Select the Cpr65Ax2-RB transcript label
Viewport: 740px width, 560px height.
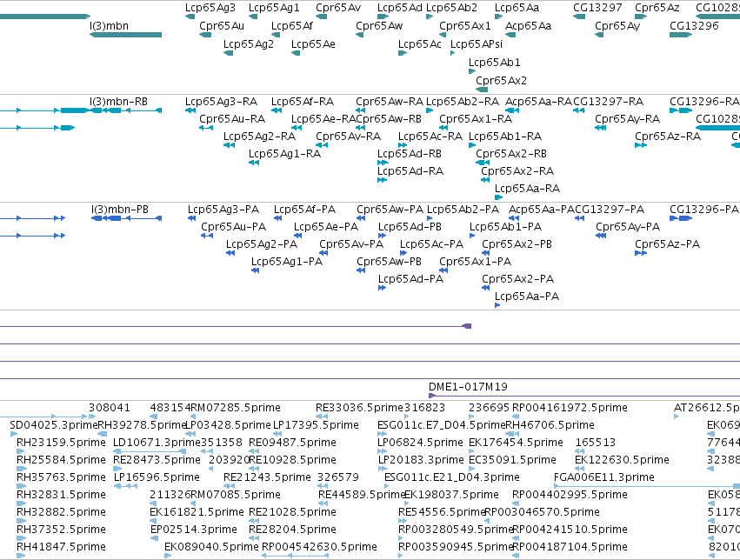click(511, 154)
